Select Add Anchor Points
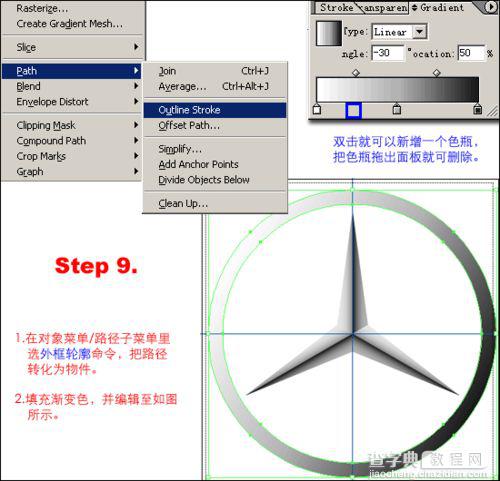This screenshot has width=500, height=481. [215, 164]
